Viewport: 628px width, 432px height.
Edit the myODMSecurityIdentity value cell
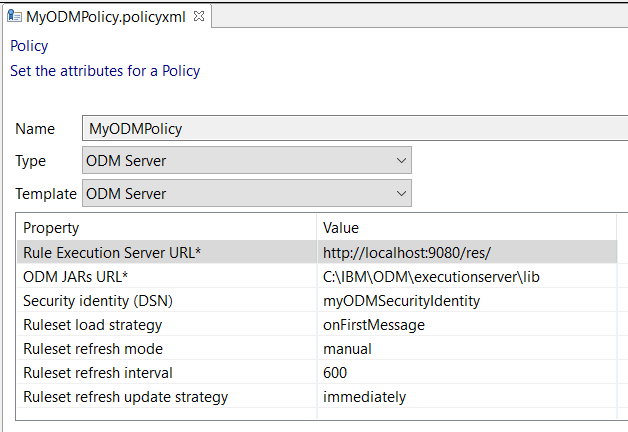coord(467,300)
